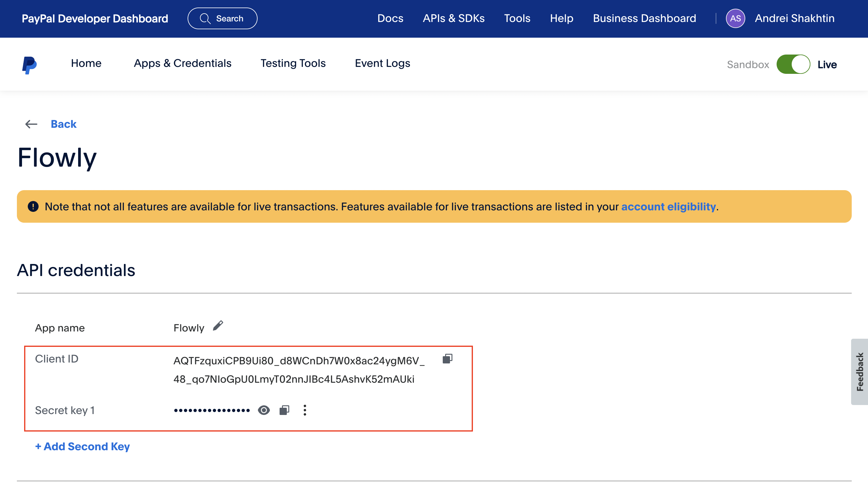Open the three-dot menu for Secret key 1
Viewport: 868px width, 490px height.
coord(305,410)
